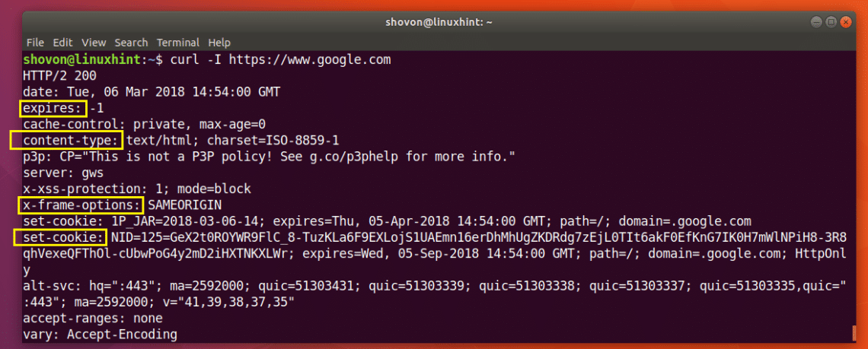The width and height of the screenshot is (868, 349).
Task: Open the Terminal menu
Action: pyautogui.click(x=177, y=43)
